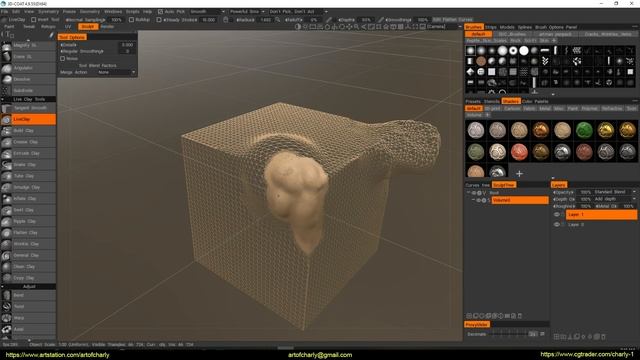Click the Steady Stroke value field
Image resolution: width=640 pixels, height=360 pixels.
(209, 20)
